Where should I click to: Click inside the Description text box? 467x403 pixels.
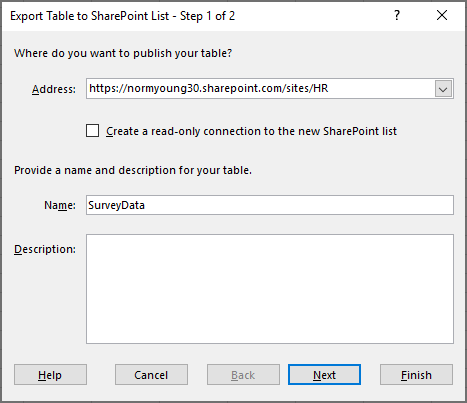(x=270, y=289)
